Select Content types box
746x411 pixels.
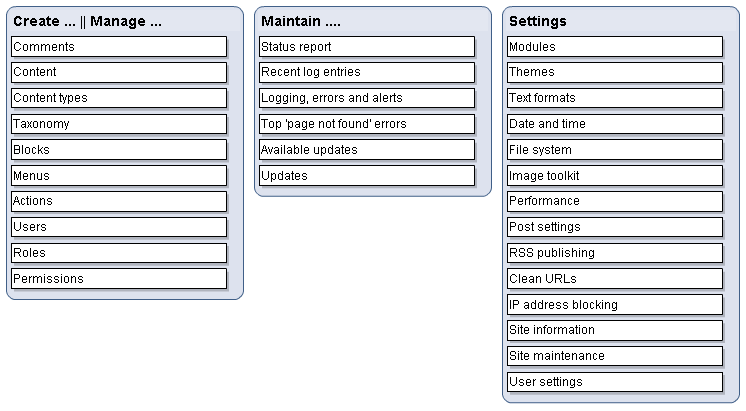point(119,98)
